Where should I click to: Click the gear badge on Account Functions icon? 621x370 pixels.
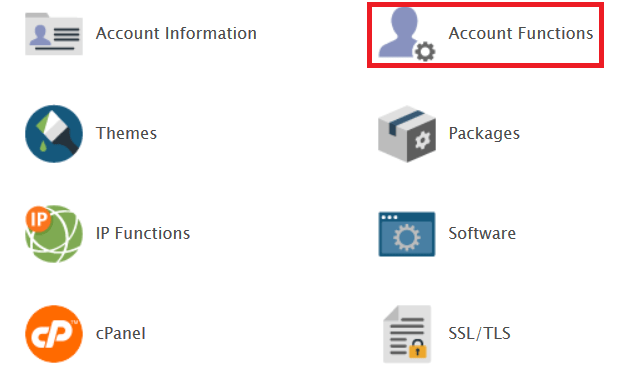[425, 51]
